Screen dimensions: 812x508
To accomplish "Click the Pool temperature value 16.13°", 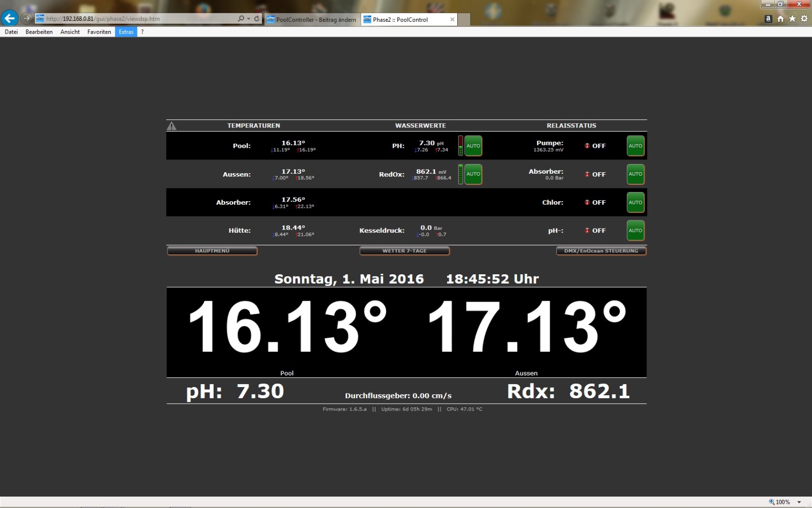I will 293,143.
